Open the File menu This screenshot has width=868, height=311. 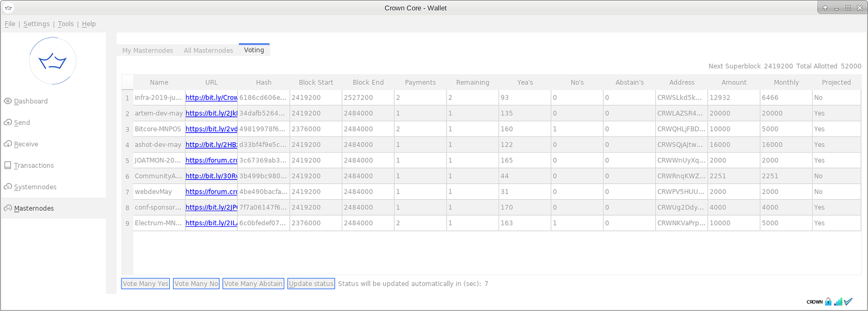pos(10,24)
